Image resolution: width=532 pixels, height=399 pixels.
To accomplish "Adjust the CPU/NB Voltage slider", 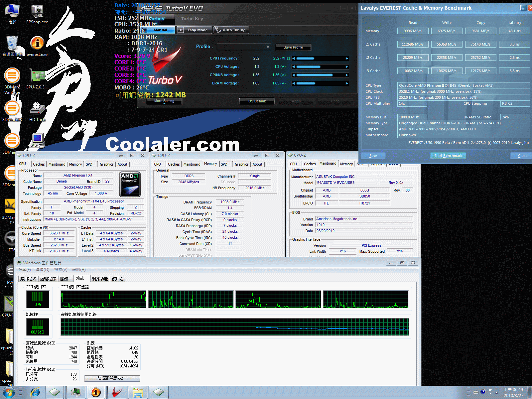I will (x=320, y=75).
